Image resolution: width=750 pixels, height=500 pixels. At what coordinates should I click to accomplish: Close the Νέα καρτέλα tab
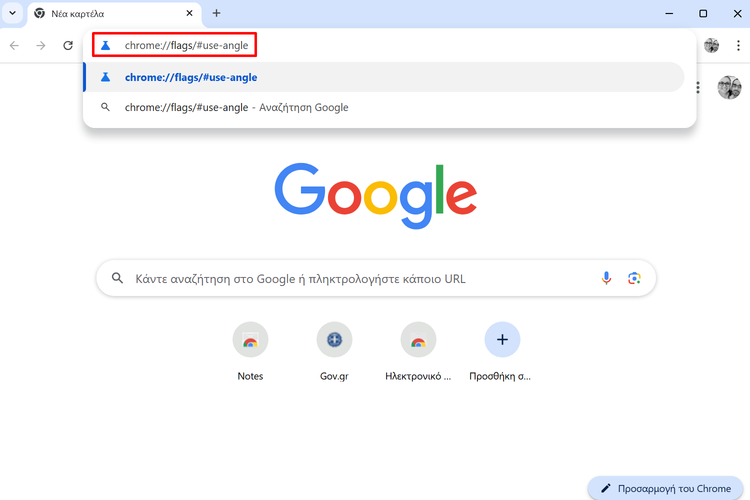coord(189,13)
